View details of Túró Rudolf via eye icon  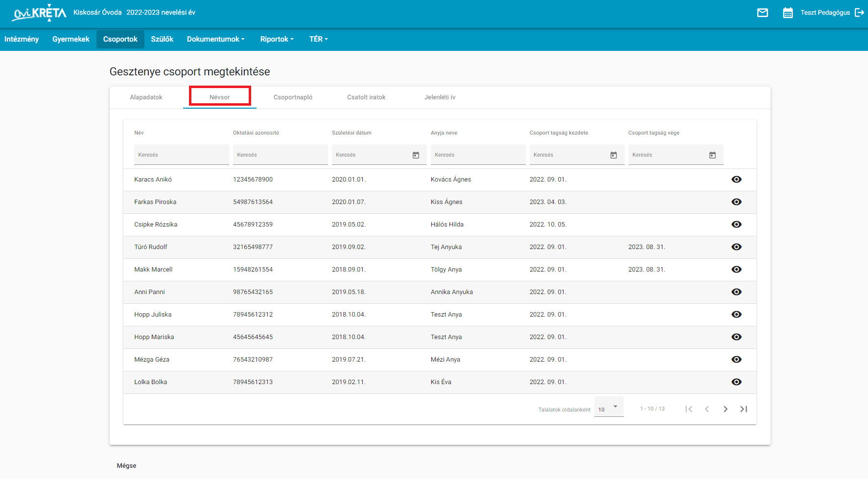[x=736, y=247]
